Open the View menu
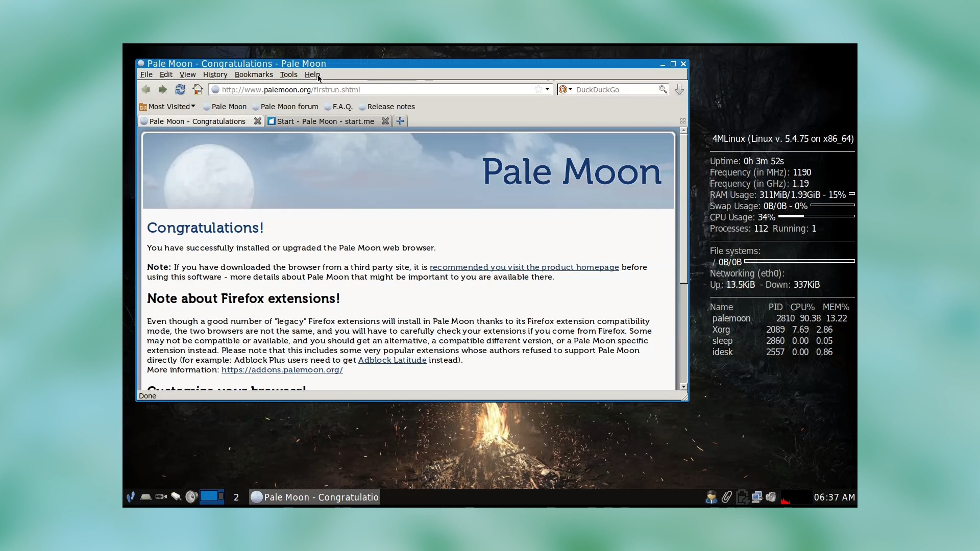 (x=187, y=74)
